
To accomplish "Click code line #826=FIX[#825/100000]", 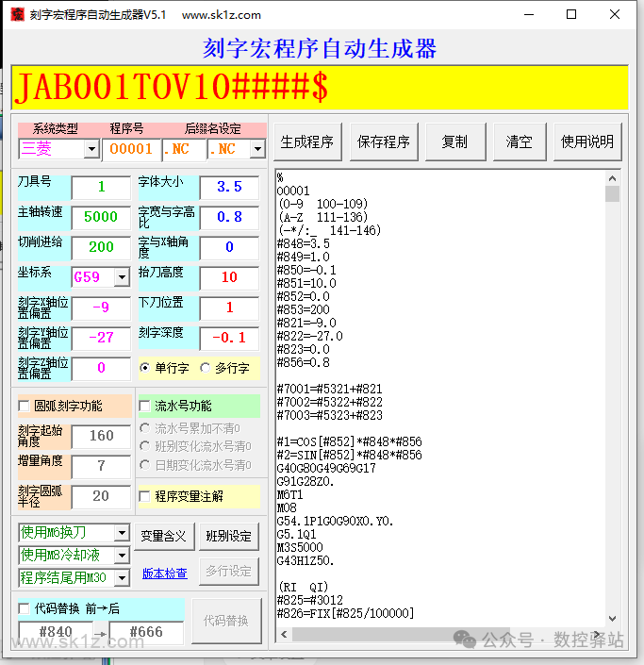I will tap(345, 613).
